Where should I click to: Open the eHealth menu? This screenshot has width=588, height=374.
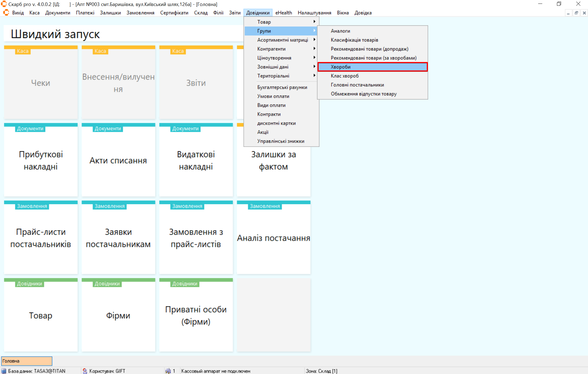pos(284,13)
